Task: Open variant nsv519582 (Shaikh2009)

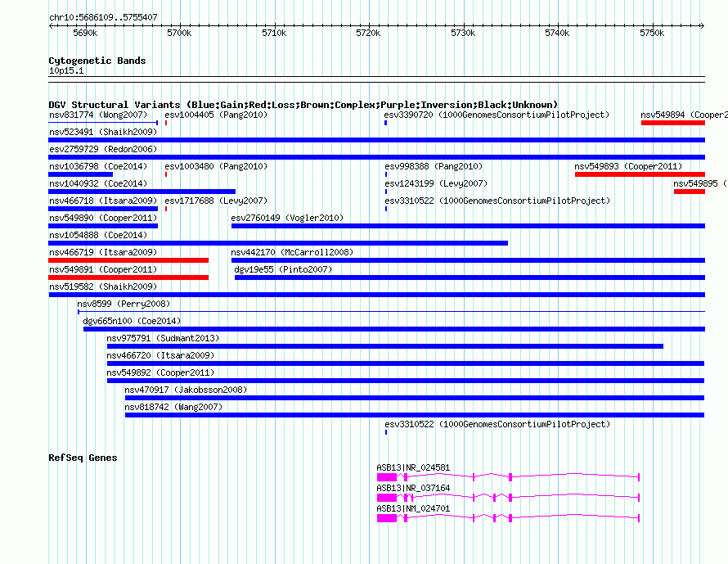Action: point(103,287)
